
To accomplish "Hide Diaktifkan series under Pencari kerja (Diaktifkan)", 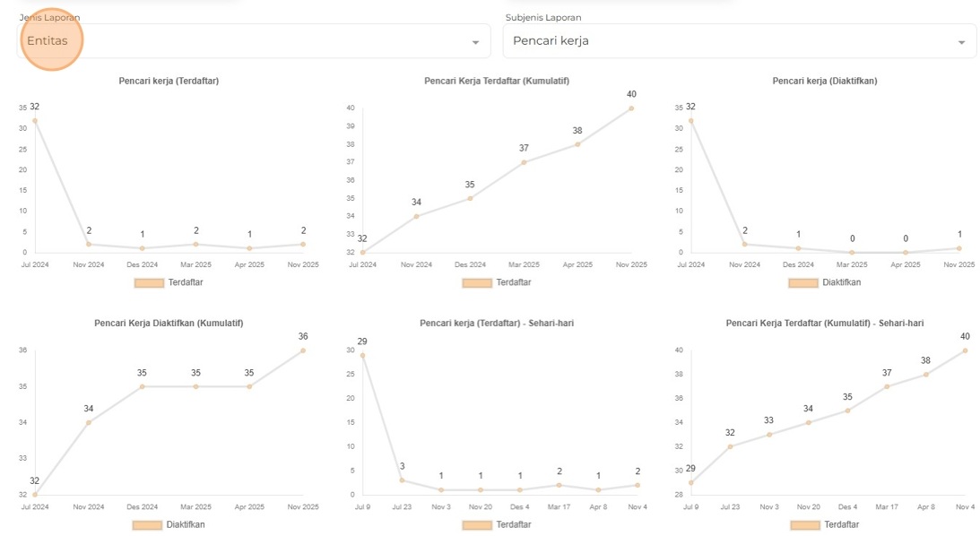I will (803, 282).
